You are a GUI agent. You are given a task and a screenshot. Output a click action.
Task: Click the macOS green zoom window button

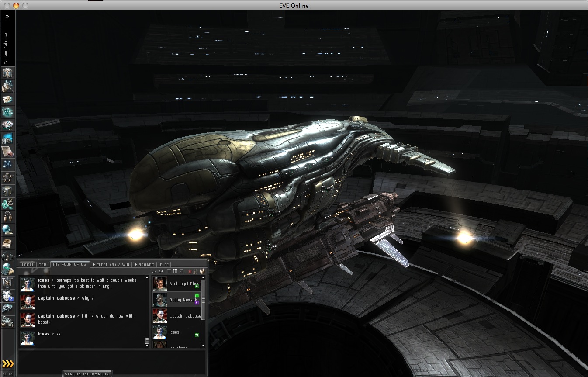click(25, 5)
